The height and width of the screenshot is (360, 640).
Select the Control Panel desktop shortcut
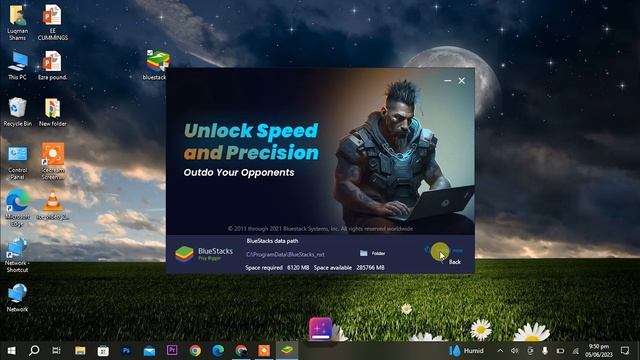[17, 162]
